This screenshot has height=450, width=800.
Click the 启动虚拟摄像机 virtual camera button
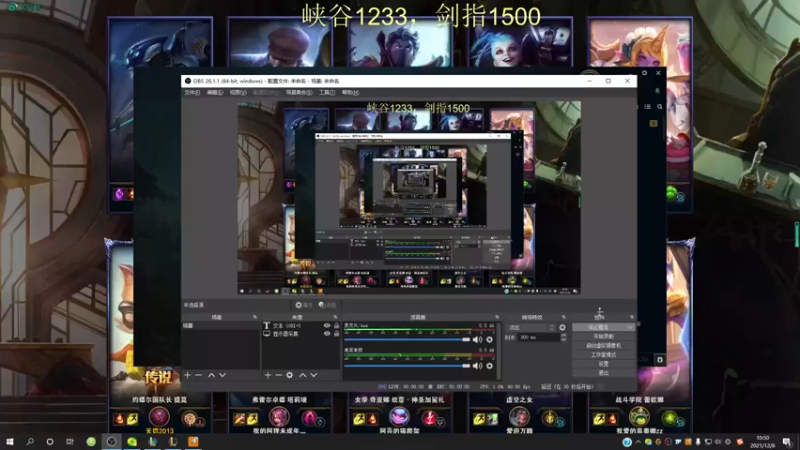tap(604, 345)
